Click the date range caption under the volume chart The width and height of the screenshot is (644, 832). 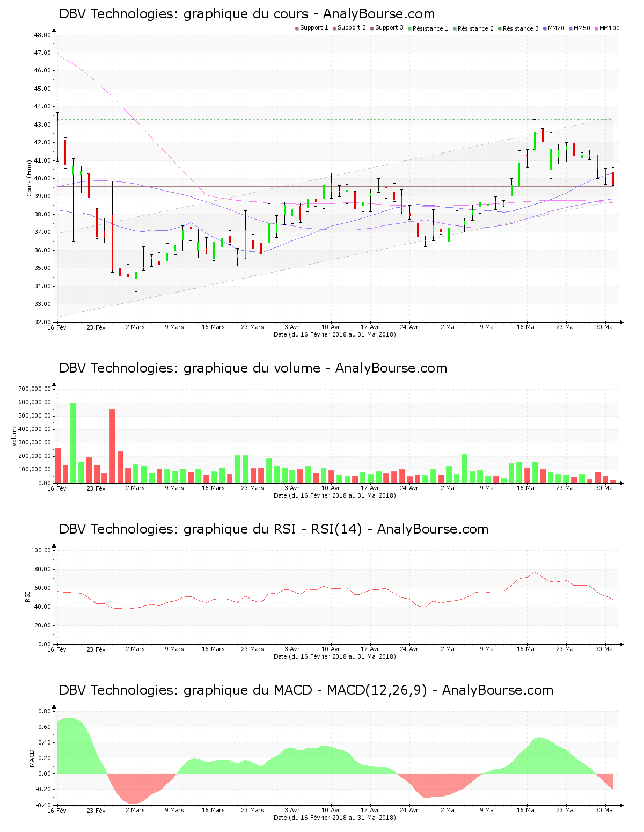point(335,495)
